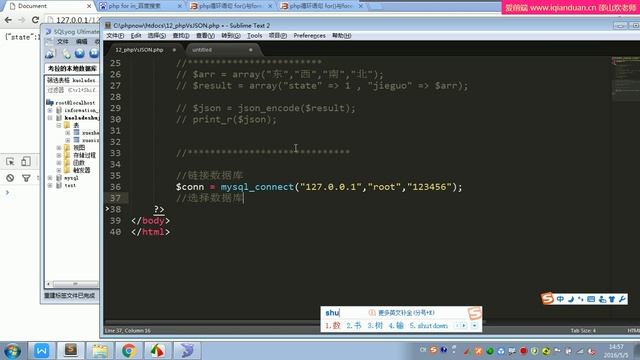This screenshot has width=640, height=360.
Task: Toggle Sogou moon half/full-width icon
Action: tap(571, 299)
